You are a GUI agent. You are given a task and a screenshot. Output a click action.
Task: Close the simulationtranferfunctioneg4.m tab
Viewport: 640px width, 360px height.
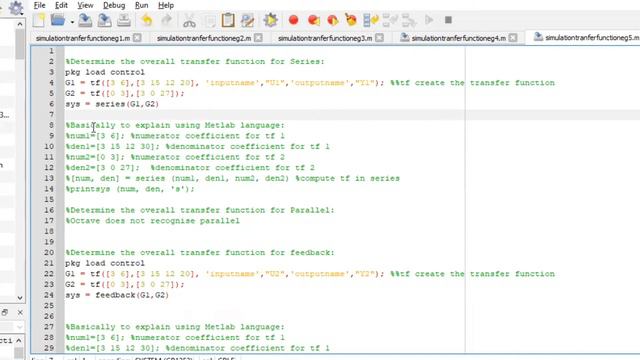[513, 38]
